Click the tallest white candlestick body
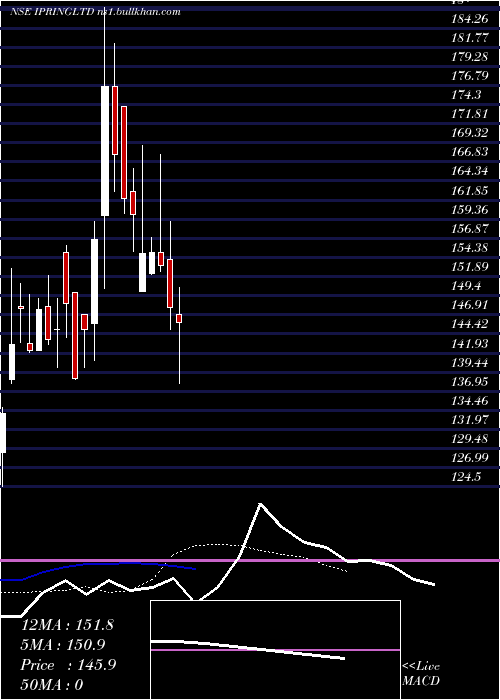 tap(105, 151)
